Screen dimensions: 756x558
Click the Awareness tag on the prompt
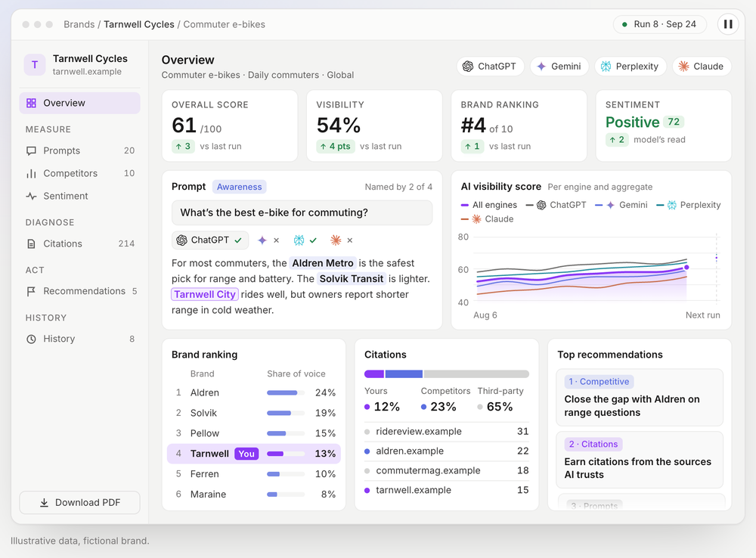tap(239, 187)
